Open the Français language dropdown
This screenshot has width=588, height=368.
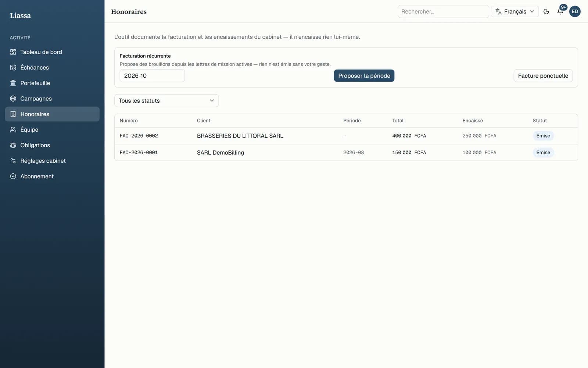pyautogui.click(x=515, y=11)
